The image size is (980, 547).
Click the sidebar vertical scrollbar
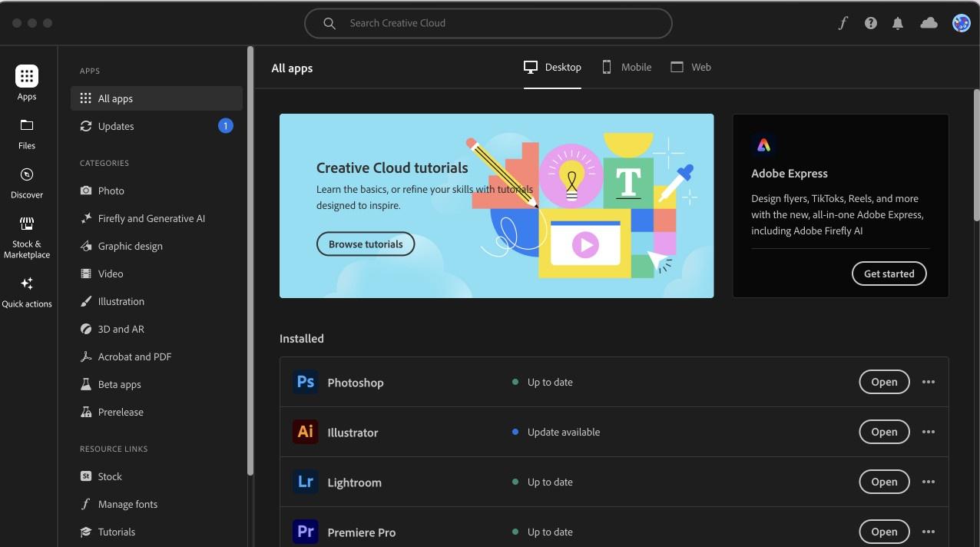pos(250,261)
